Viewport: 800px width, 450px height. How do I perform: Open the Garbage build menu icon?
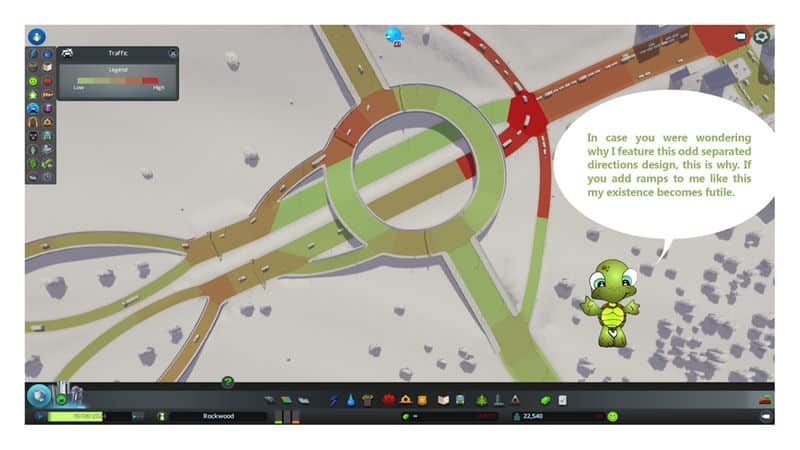366,399
